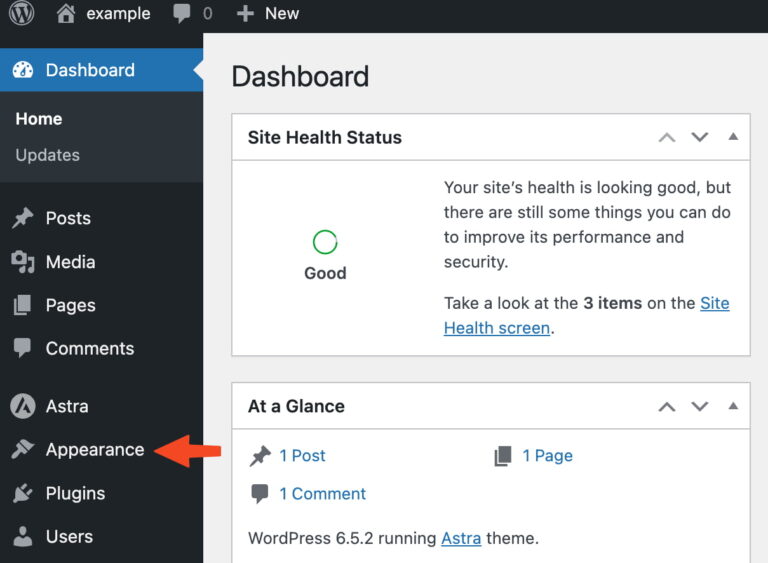Click the Plugins plug icon in sidebar
Screen dimensions: 768x563
coord(22,493)
